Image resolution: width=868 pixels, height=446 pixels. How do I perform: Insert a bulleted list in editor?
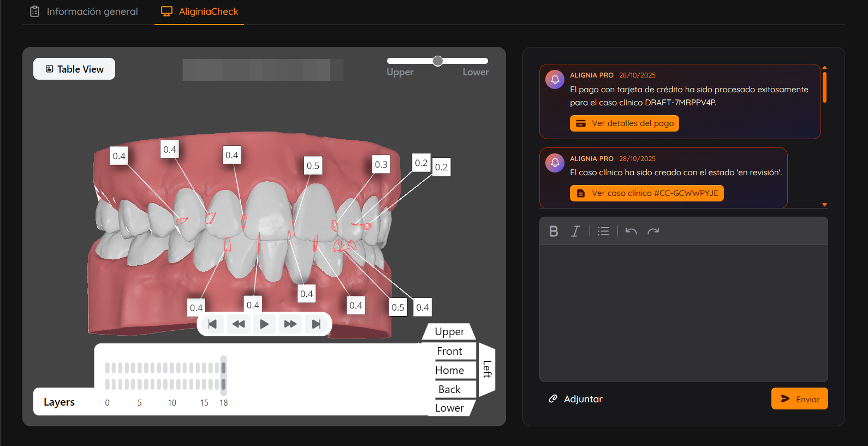tap(603, 231)
